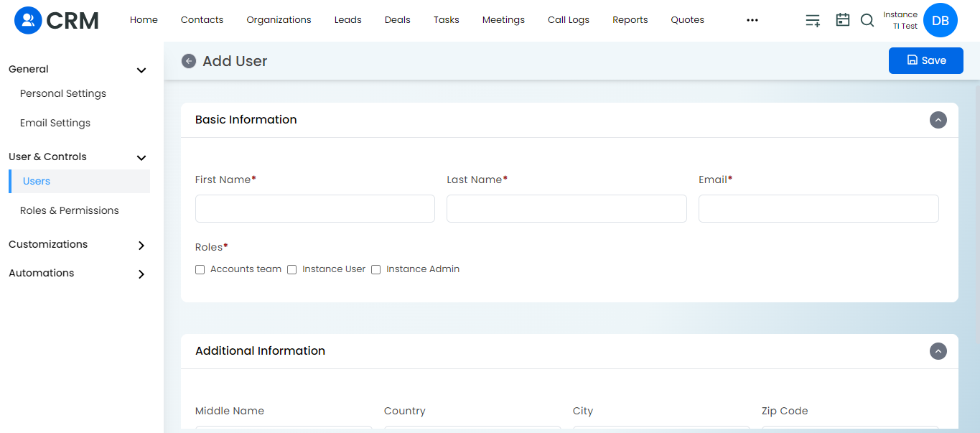980x433 pixels.
Task: Expand the Customizations section
Action: [x=141, y=245]
